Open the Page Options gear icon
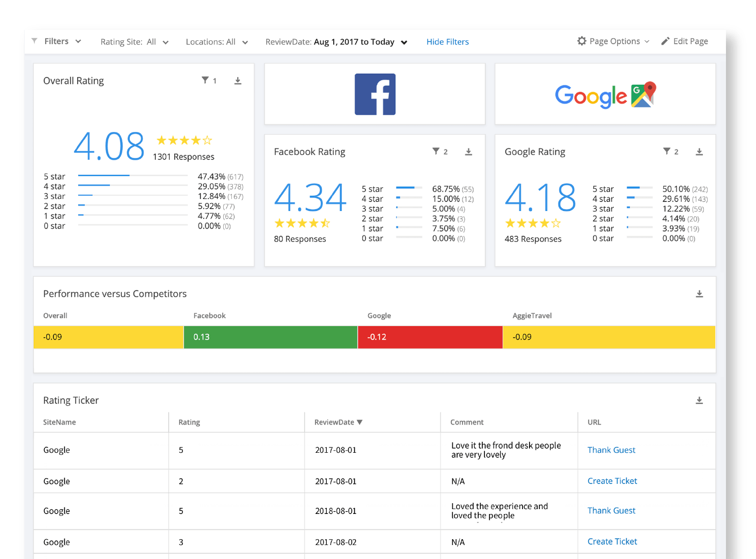This screenshot has width=756, height=559. click(582, 41)
